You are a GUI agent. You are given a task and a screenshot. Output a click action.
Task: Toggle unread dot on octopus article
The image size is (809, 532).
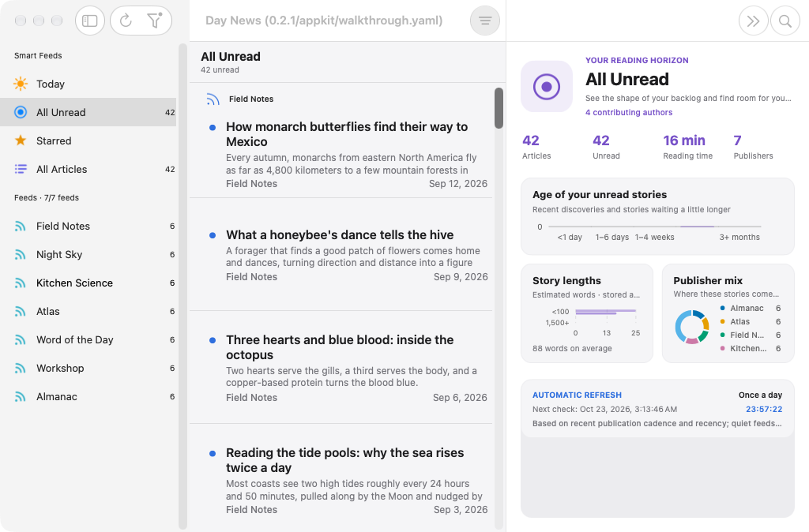212,340
